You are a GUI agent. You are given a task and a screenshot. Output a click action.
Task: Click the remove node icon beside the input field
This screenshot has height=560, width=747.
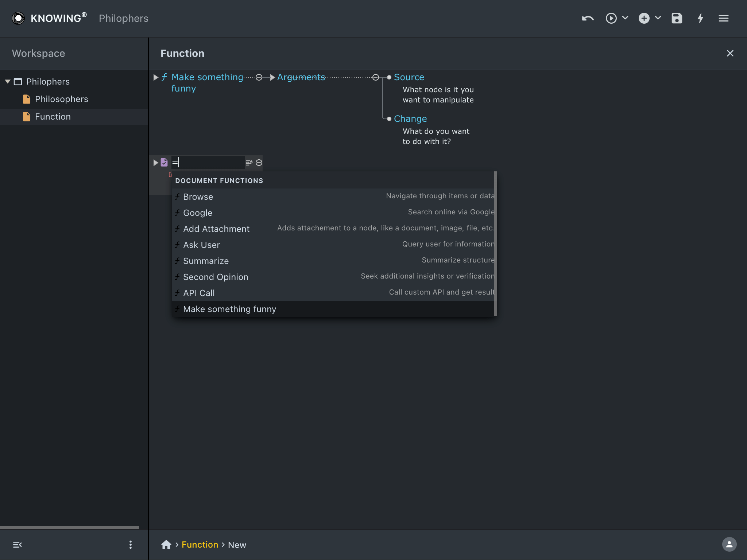(x=259, y=163)
